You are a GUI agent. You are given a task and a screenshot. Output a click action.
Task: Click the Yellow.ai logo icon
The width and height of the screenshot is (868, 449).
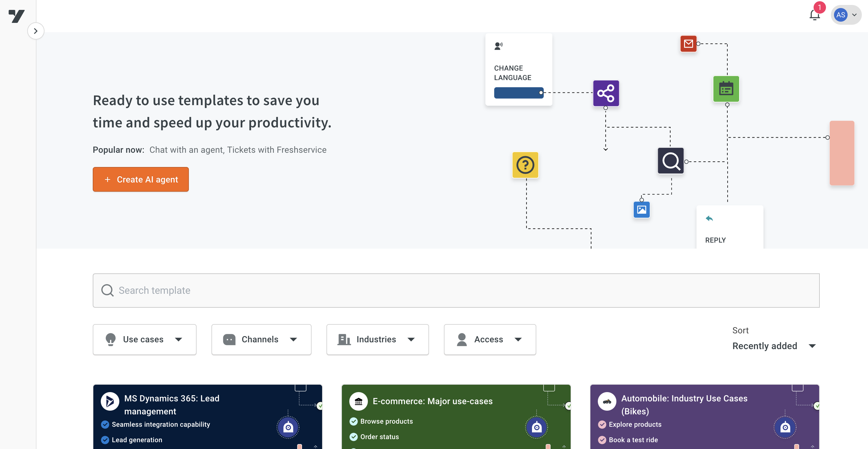pyautogui.click(x=16, y=16)
